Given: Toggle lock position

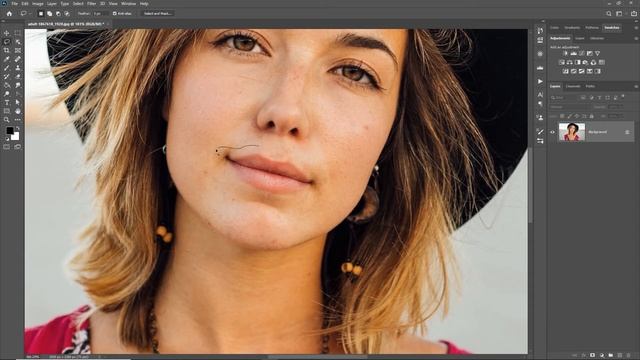Looking at the screenshot, I should click(577, 116).
